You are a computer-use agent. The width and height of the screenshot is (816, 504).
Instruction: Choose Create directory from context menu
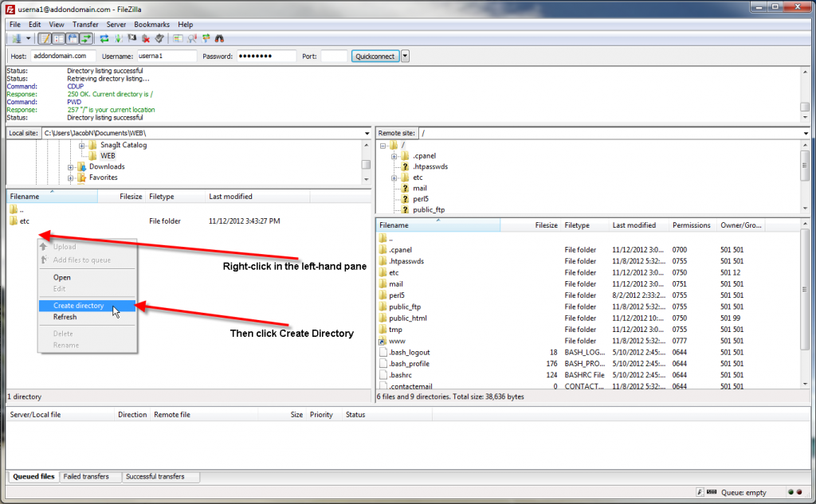[x=78, y=306]
